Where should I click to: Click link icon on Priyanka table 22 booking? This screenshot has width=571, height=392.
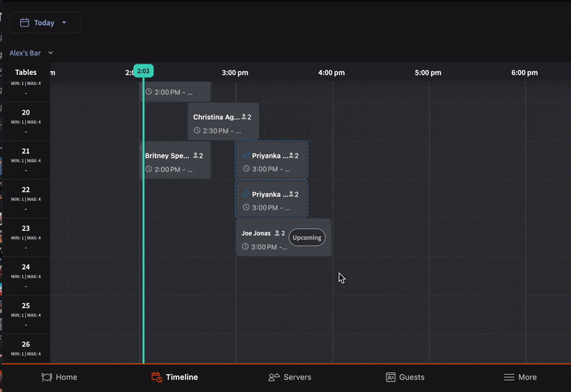click(x=246, y=194)
